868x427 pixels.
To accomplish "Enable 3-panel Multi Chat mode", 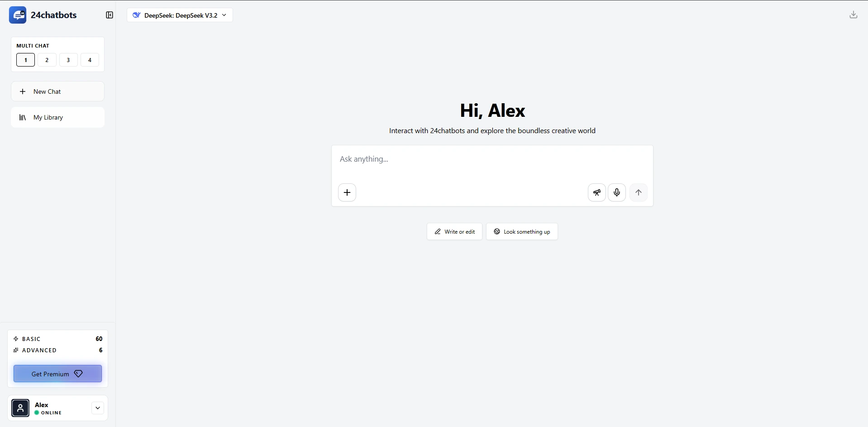I will point(68,59).
